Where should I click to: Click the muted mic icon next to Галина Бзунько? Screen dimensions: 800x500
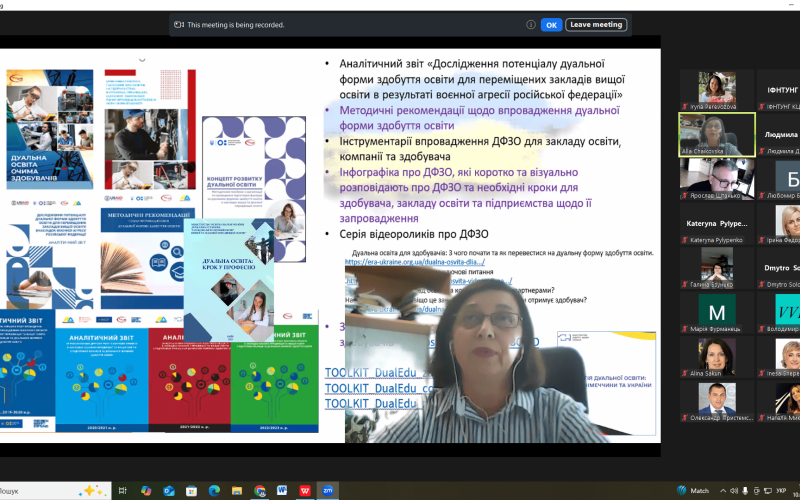685,285
